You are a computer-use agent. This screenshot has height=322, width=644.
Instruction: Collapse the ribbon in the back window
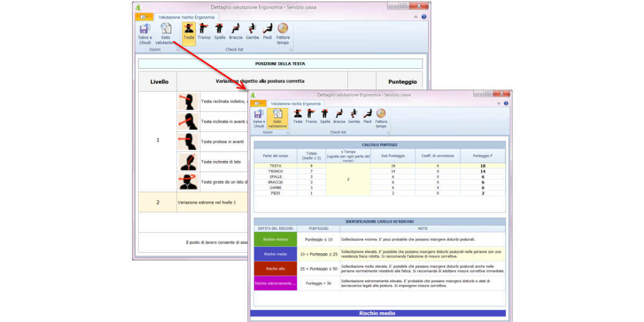(x=415, y=17)
